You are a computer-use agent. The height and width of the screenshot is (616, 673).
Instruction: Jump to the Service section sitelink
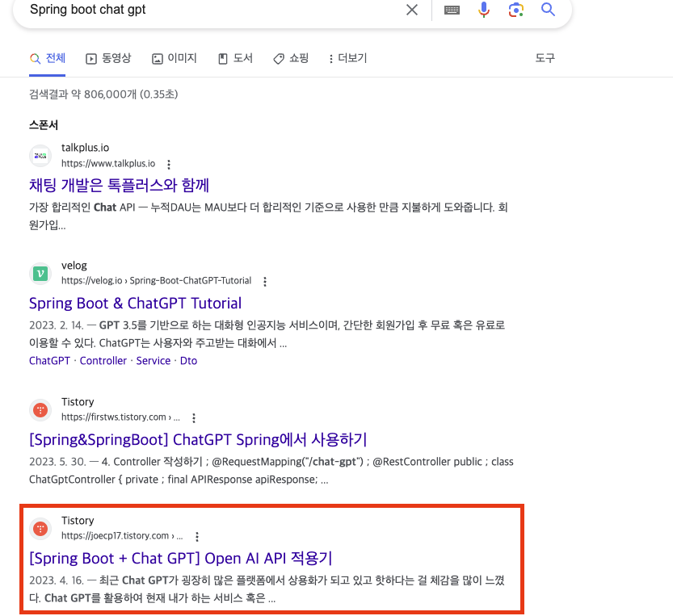pyautogui.click(x=154, y=361)
